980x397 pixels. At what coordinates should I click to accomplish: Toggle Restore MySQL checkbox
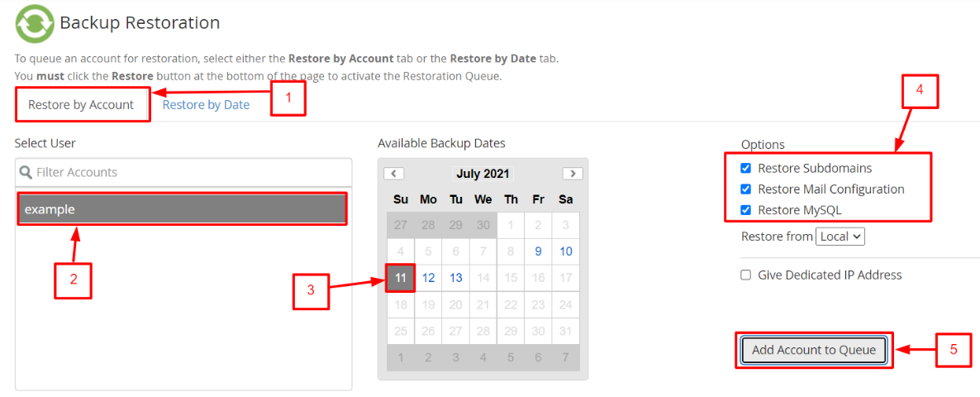pyautogui.click(x=745, y=210)
